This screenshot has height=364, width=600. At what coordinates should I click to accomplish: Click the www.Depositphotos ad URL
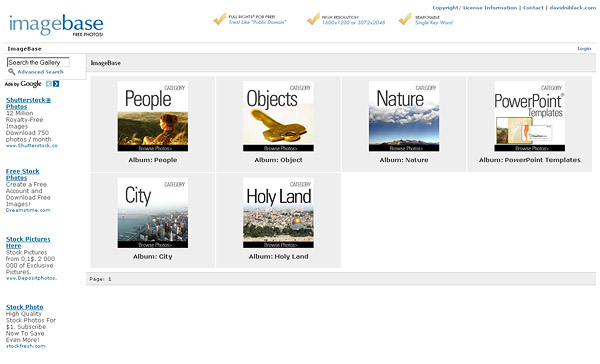tap(31, 278)
